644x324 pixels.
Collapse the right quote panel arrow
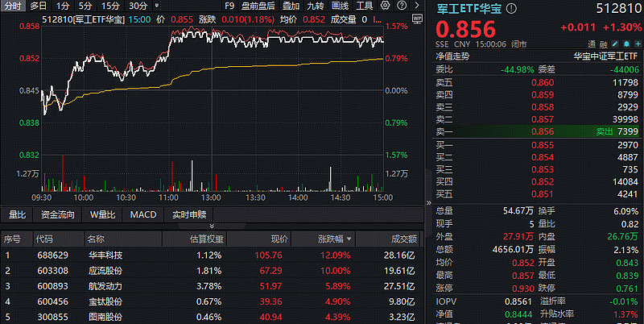[x=429, y=203]
